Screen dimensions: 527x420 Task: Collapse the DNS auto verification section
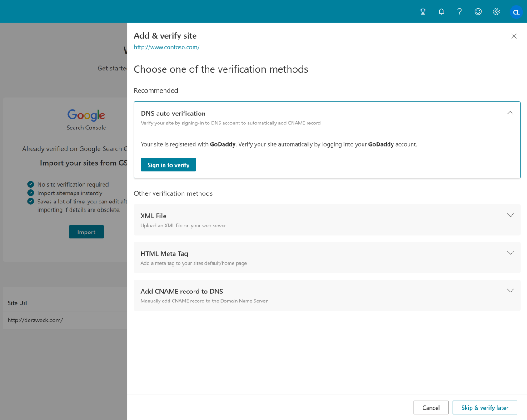point(510,113)
